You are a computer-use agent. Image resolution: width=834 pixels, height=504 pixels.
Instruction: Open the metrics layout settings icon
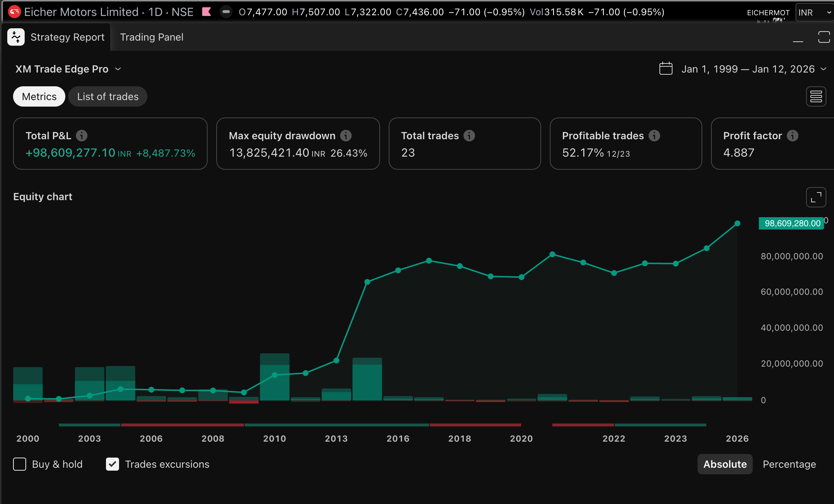(x=816, y=96)
